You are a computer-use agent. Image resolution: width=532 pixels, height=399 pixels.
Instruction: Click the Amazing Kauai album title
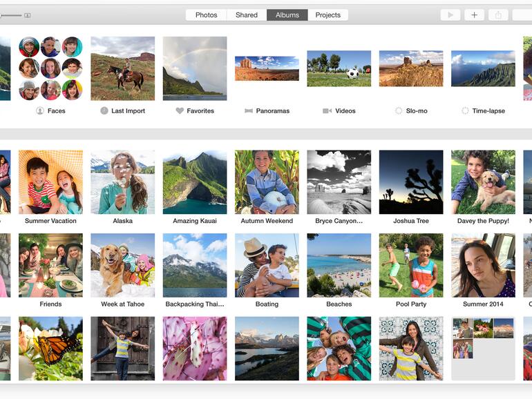pos(195,221)
